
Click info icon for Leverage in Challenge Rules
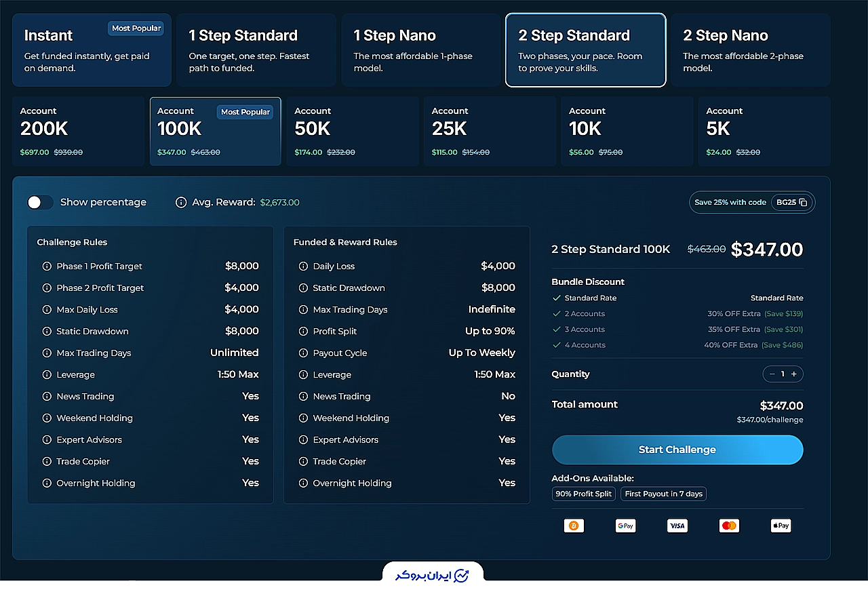(47, 375)
